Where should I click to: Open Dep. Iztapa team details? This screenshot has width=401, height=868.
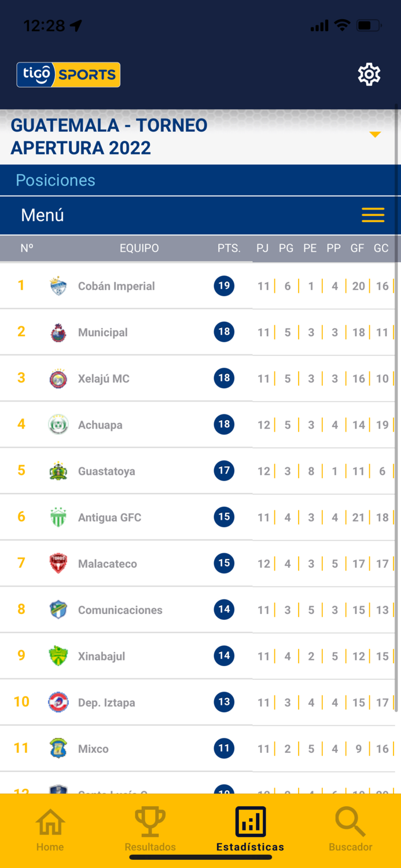[x=133, y=702]
